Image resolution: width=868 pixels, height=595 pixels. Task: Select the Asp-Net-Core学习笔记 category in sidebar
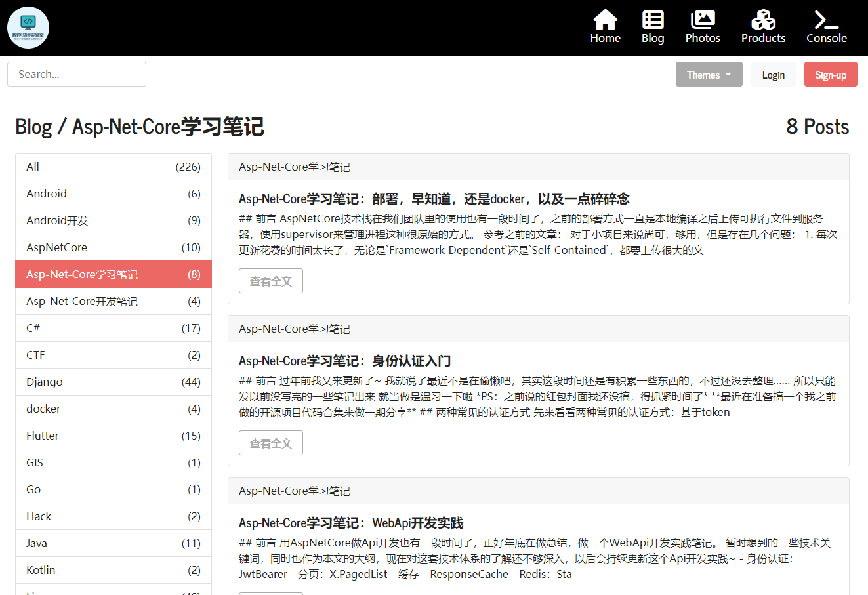coord(114,274)
